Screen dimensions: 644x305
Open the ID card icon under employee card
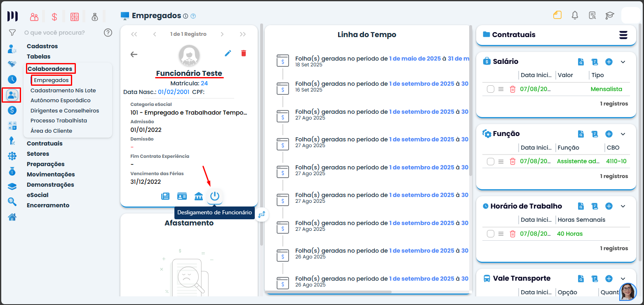pos(182,196)
